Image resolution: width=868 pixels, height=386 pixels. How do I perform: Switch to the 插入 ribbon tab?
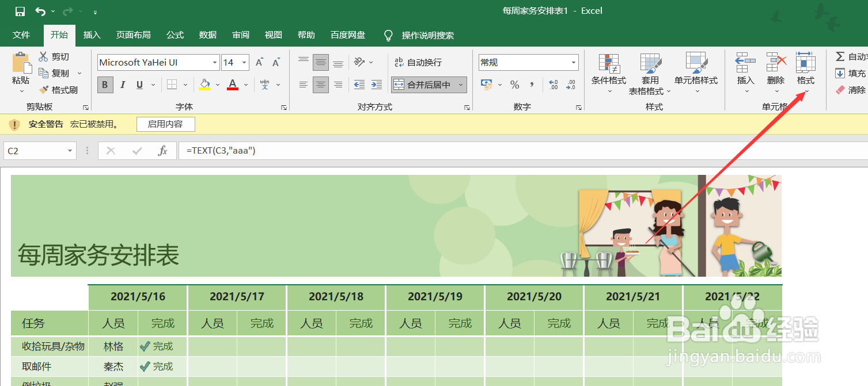pos(91,35)
